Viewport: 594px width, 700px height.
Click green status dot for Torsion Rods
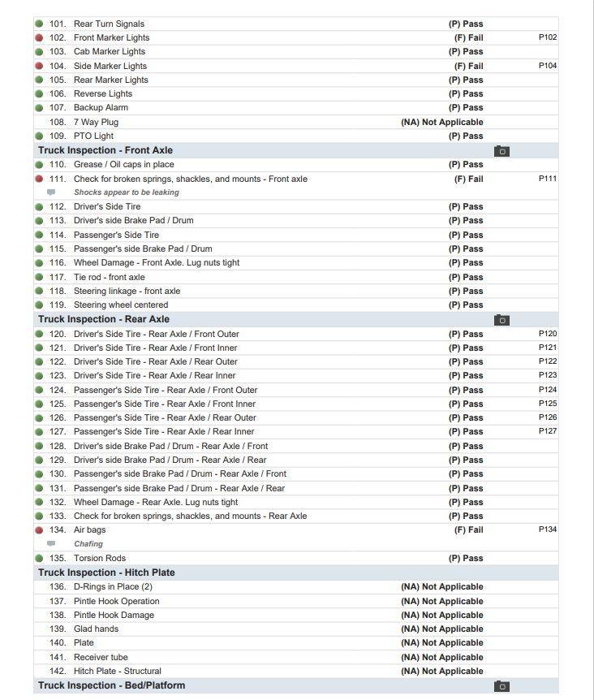pos(39,559)
